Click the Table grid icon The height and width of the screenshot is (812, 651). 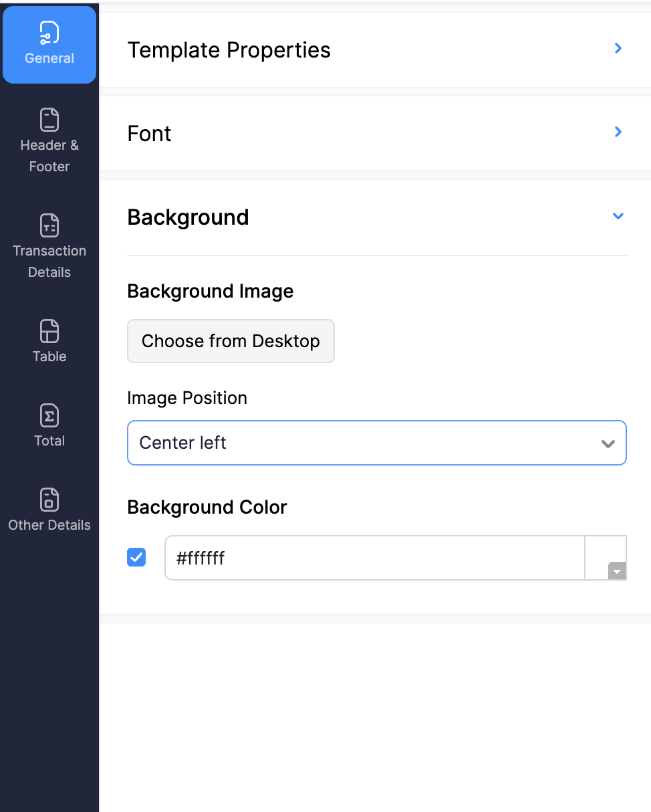49,331
